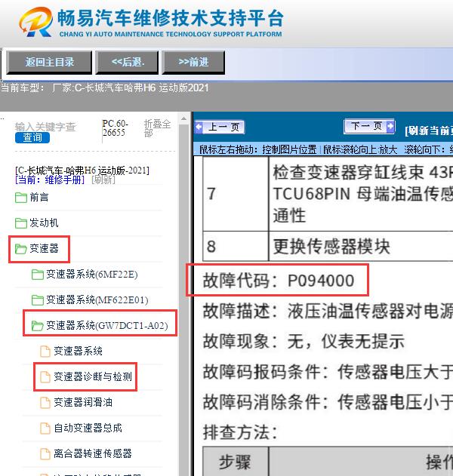Click 折叠全部 to collapse all tree nodes
The height and width of the screenshot is (476, 453).
click(157, 128)
